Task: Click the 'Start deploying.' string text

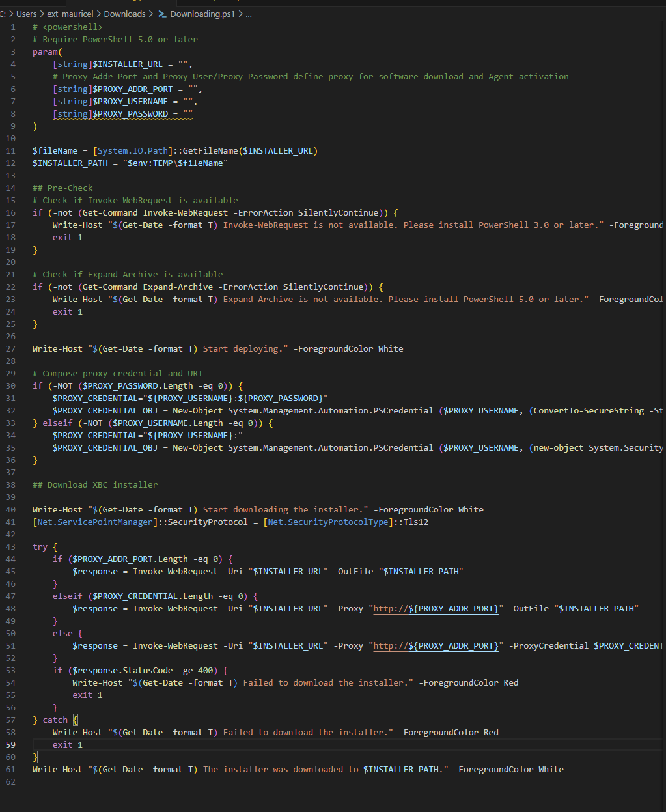Action: [244, 349]
